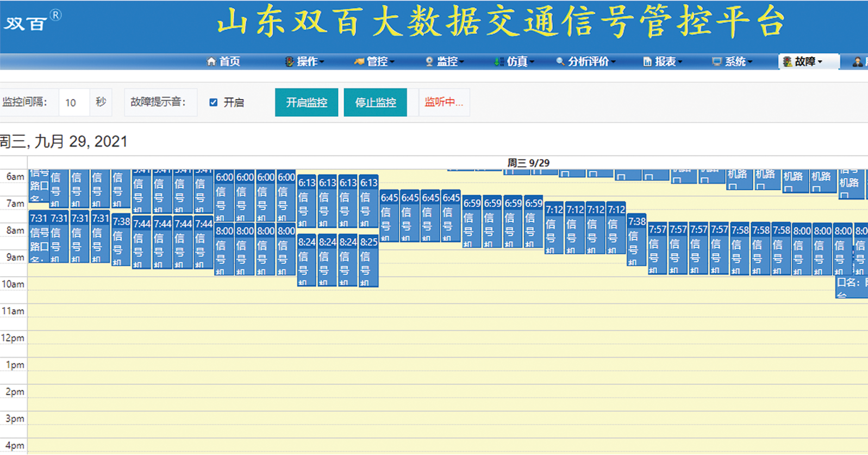The width and height of the screenshot is (868, 455).
Task: Focus the 监控间隔 input showing 10
Action: click(x=74, y=102)
